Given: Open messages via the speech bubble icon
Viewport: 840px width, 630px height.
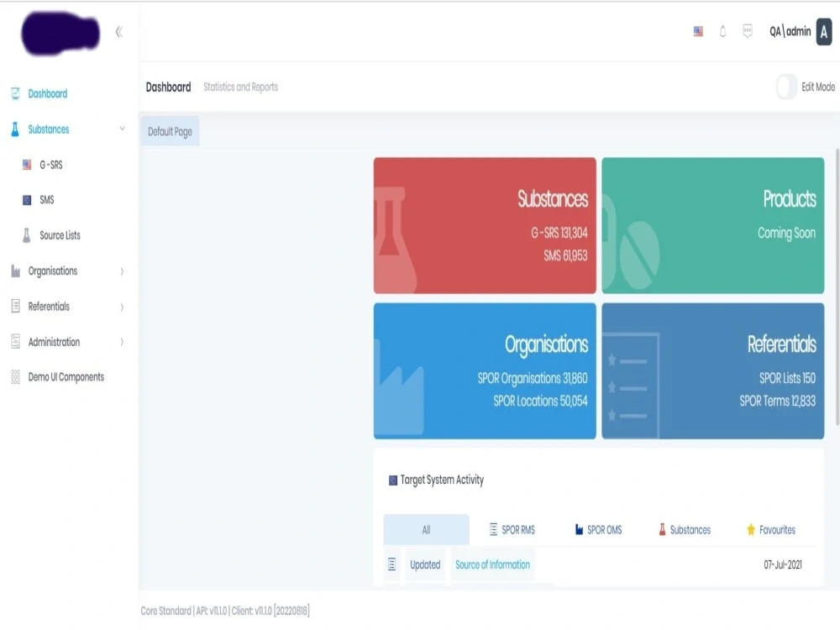Looking at the screenshot, I should click(748, 31).
